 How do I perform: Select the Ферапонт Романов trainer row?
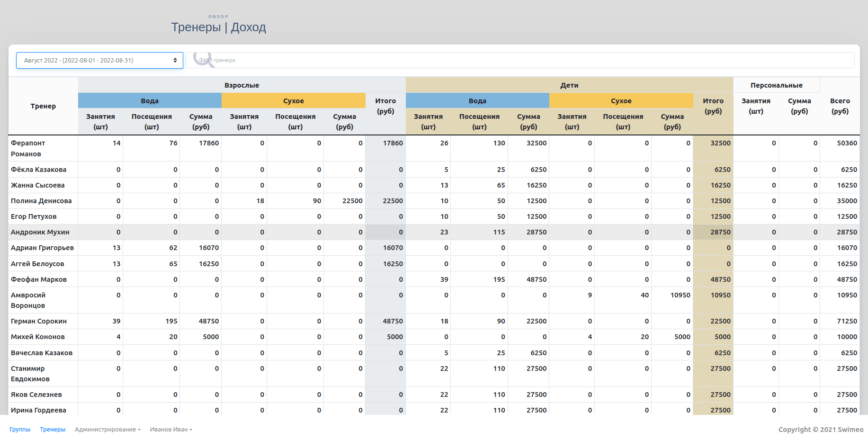click(x=28, y=148)
